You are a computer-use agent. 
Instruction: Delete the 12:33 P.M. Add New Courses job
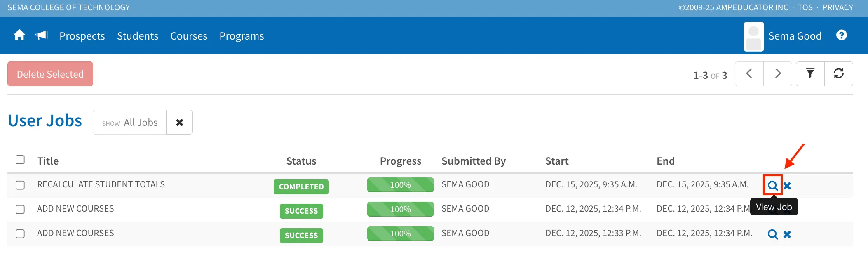(x=787, y=234)
